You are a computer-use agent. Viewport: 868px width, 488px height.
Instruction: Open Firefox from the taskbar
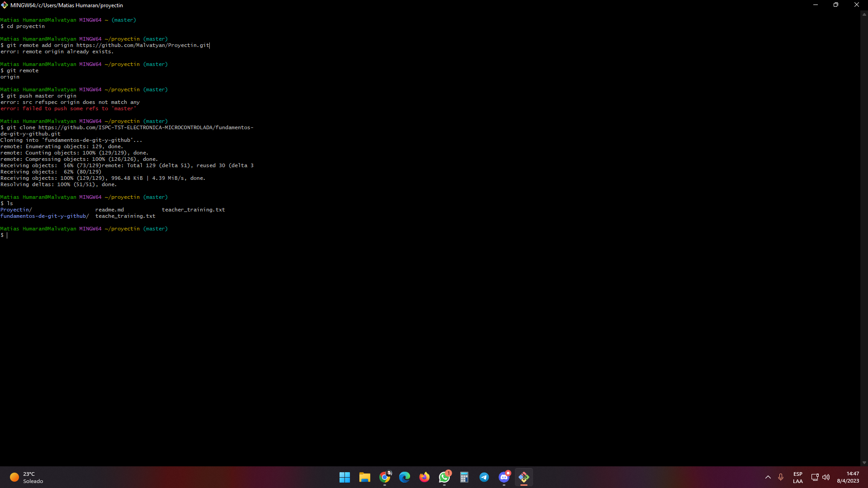pos(425,477)
